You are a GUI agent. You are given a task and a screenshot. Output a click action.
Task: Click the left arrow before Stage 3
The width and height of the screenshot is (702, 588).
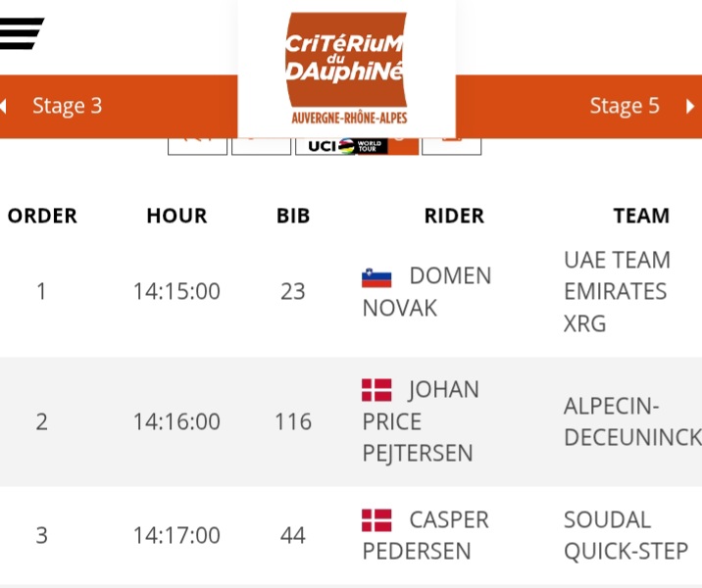coord(5,106)
